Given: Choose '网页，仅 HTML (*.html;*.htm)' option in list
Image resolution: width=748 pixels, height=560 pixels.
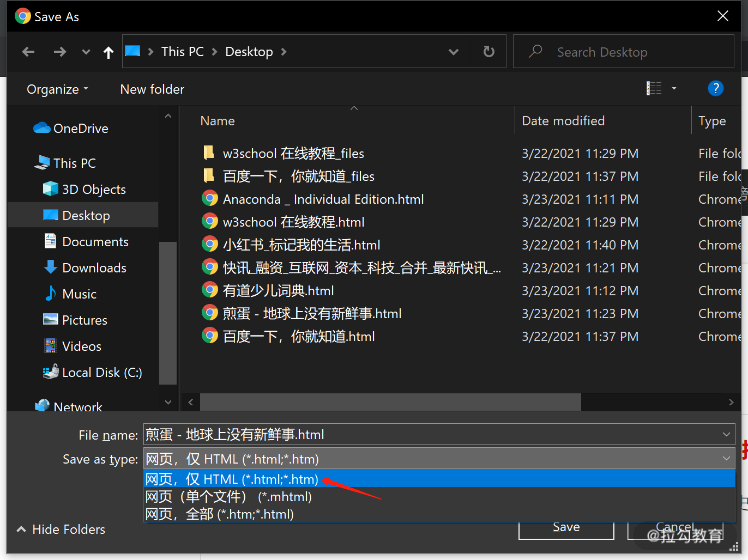Looking at the screenshot, I should click(439, 479).
